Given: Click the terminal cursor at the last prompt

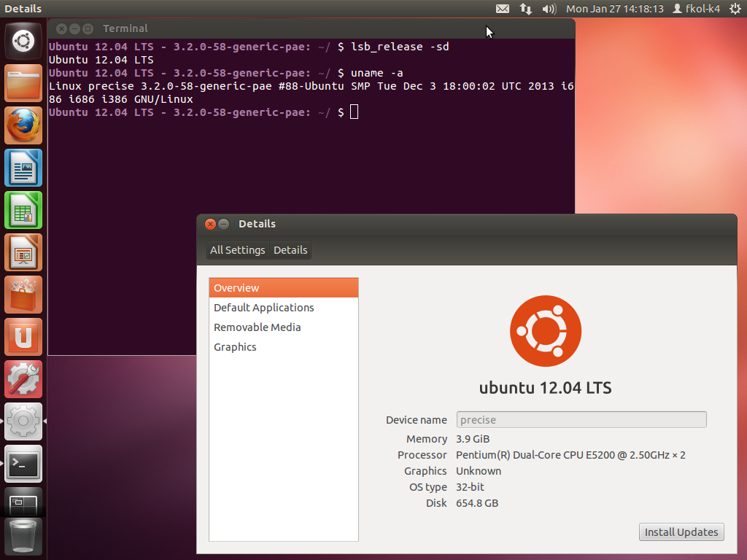Looking at the screenshot, I should coord(354,112).
